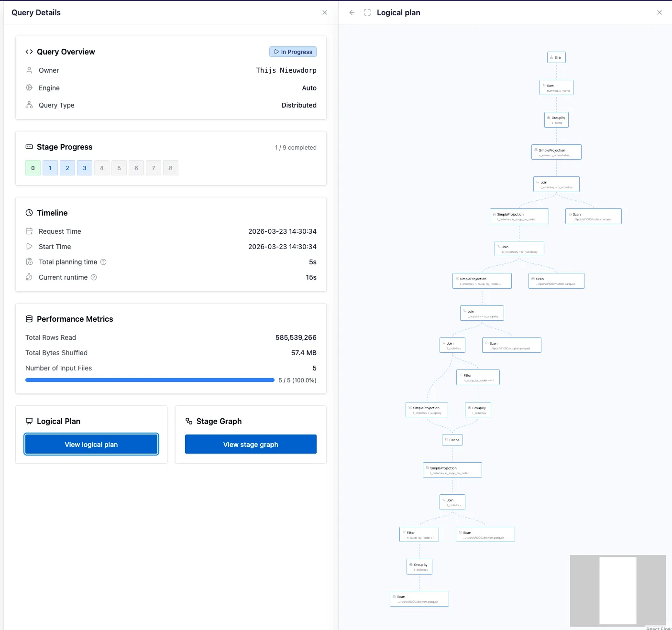672x630 pixels.
Task: Click the stopwatch icon beside Total planning time
Action: tap(30, 262)
